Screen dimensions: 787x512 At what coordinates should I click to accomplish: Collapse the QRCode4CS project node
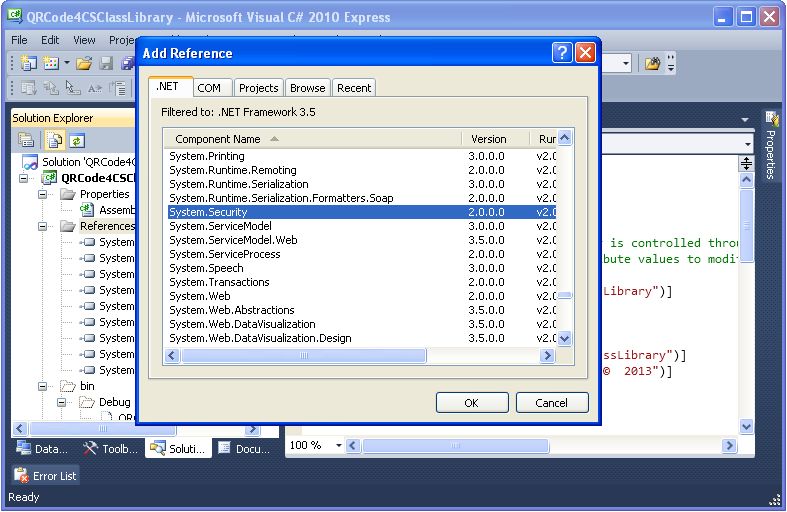(x=24, y=178)
